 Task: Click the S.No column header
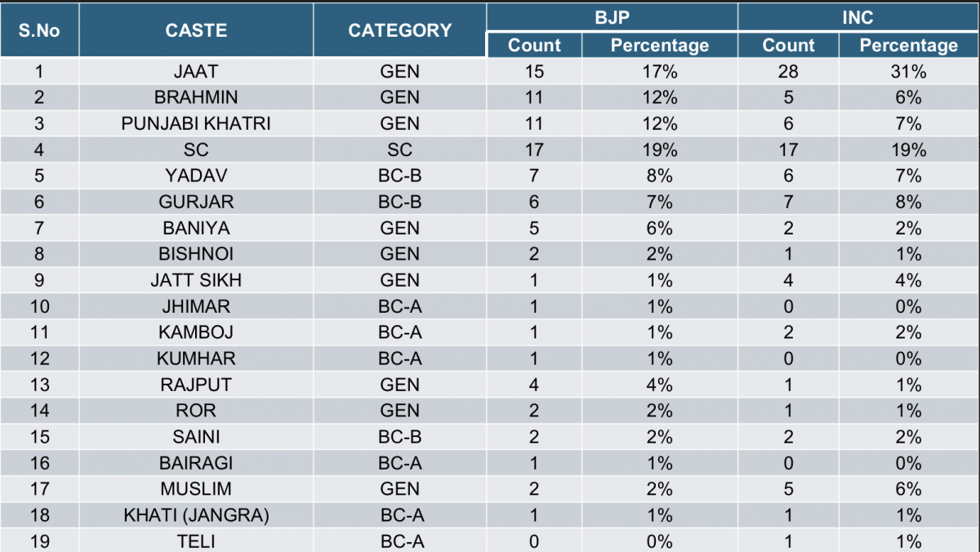coord(39,30)
